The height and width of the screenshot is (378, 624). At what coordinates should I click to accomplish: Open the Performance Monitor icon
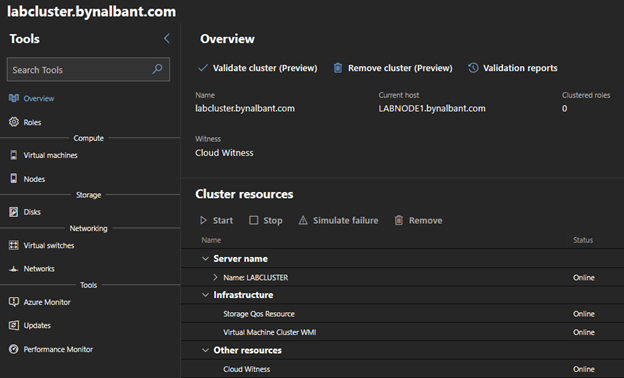point(14,349)
